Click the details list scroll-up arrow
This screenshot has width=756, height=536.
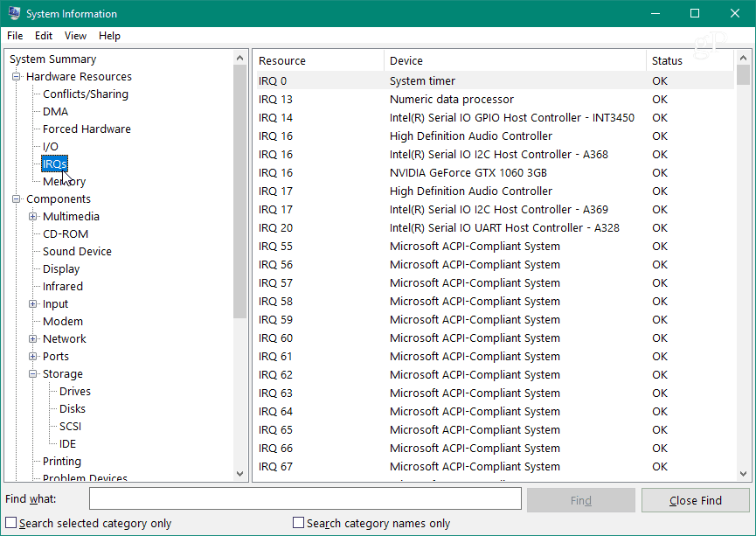pos(743,58)
